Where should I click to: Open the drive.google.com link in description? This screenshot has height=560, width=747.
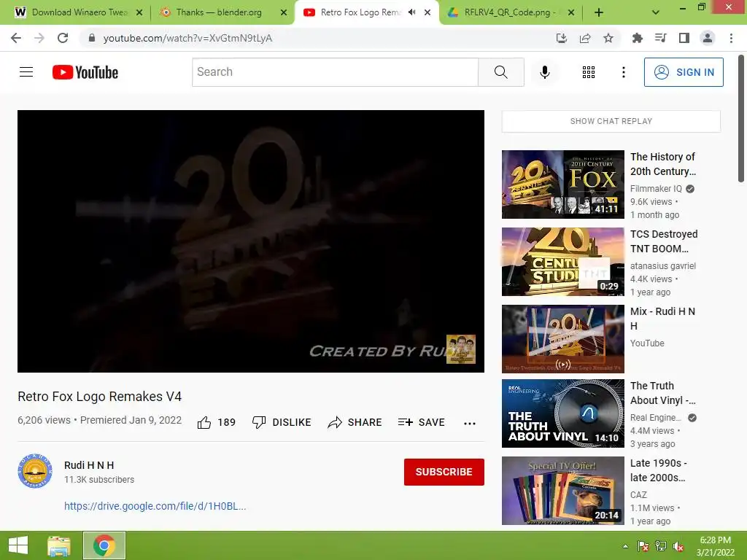pos(155,506)
